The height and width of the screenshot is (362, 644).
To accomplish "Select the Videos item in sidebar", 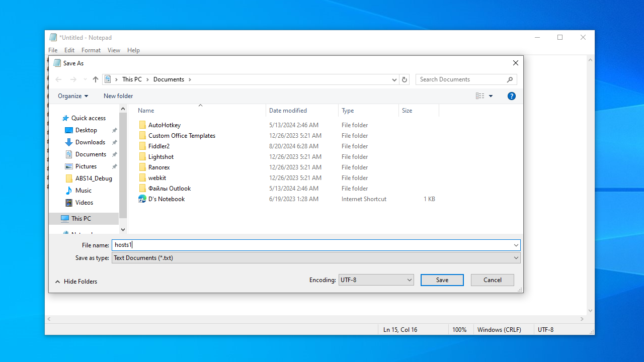I will click(x=84, y=203).
